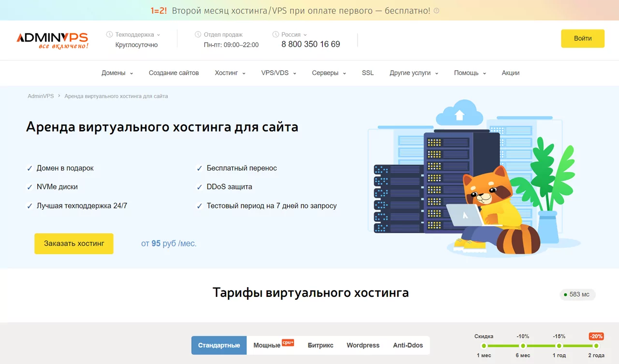Open the Хостинг menu

230,73
